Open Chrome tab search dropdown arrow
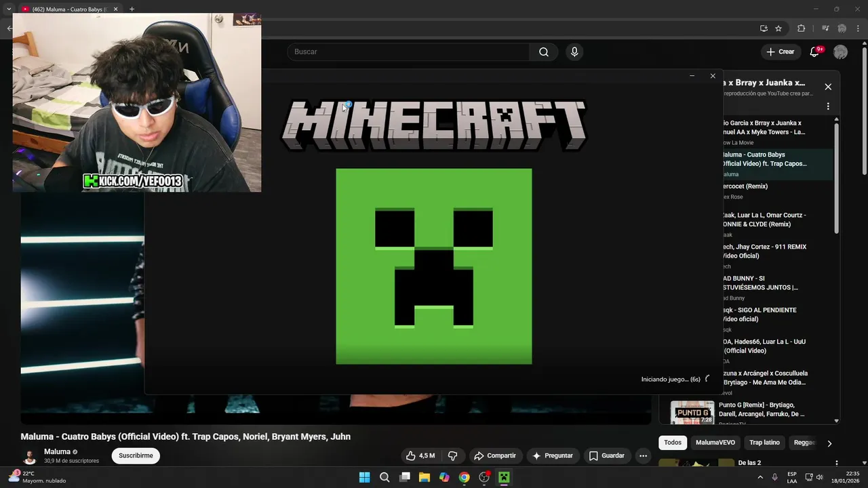Screen dimensions: 868x488 (9, 9)
